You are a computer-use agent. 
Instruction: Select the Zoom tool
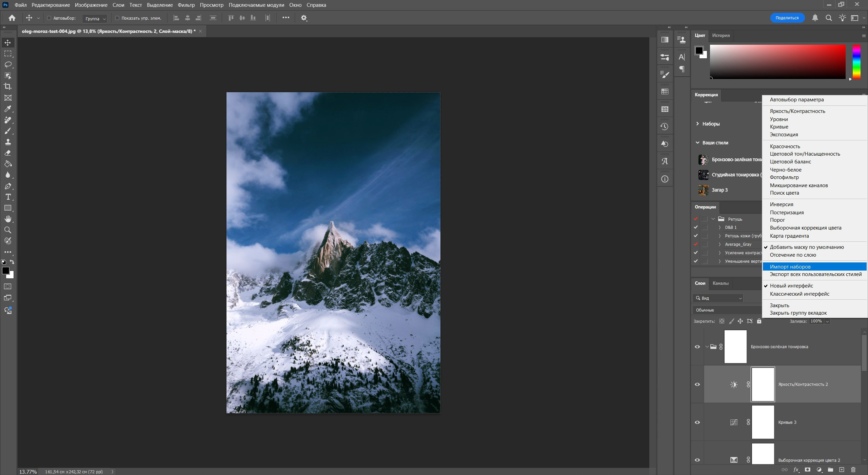pyautogui.click(x=8, y=230)
